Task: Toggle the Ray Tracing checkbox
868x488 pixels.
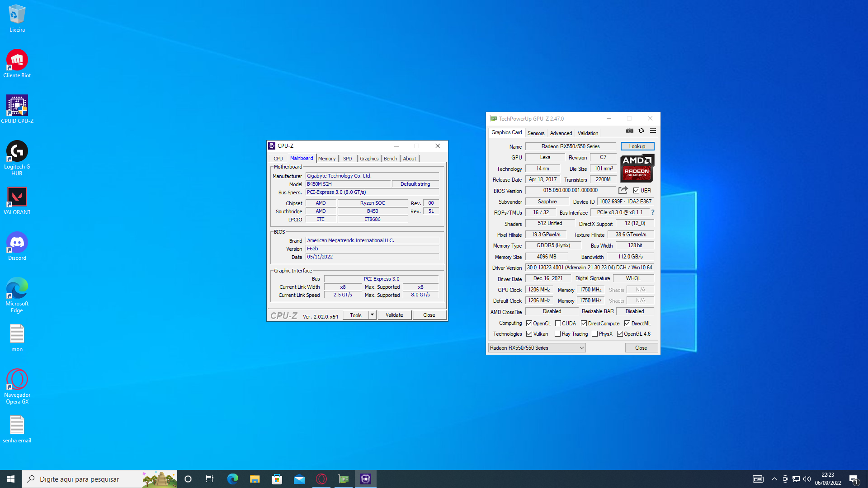Action: (557, 334)
